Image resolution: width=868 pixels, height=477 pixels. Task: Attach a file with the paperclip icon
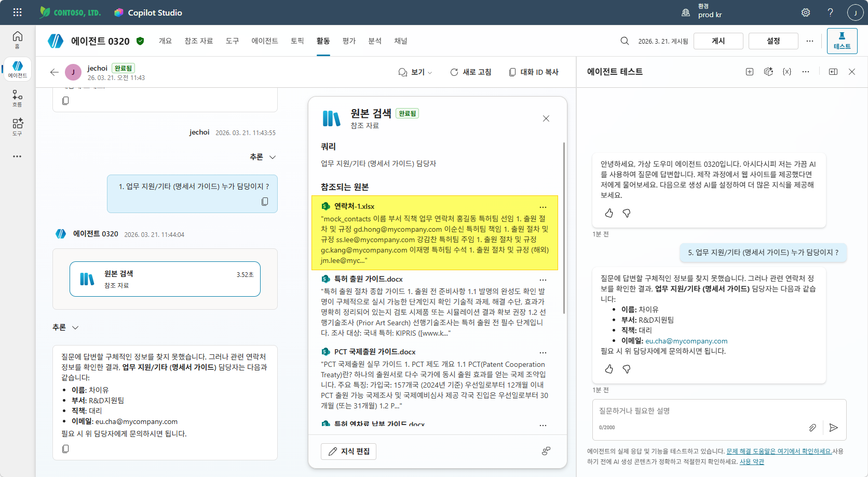(x=813, y=428)
